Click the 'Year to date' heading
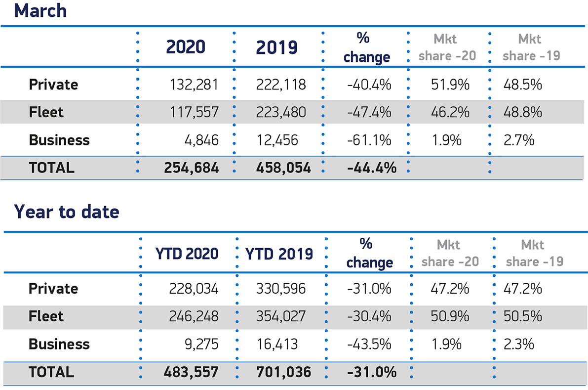Image resolution: width=588 pixels, height=390 pixels. (67, 212)
